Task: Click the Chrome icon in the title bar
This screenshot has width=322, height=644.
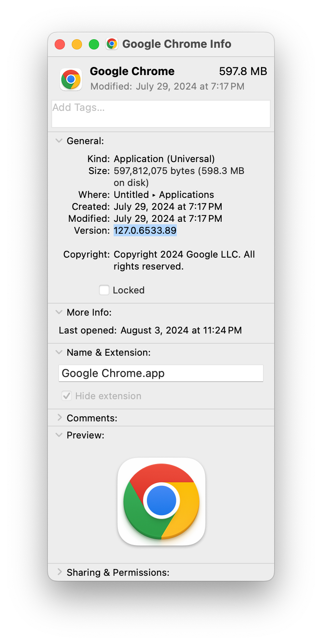Action: pos(112,44)
